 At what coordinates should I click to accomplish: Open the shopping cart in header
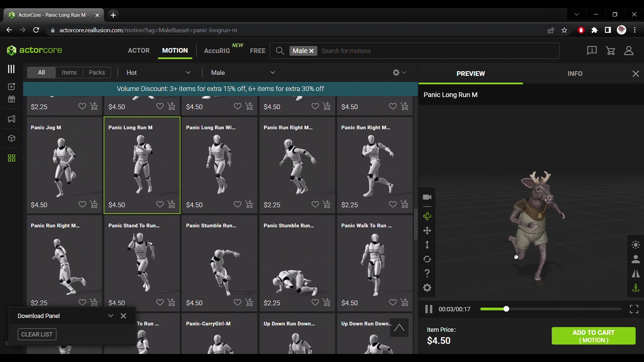click(x=610, y=51)
